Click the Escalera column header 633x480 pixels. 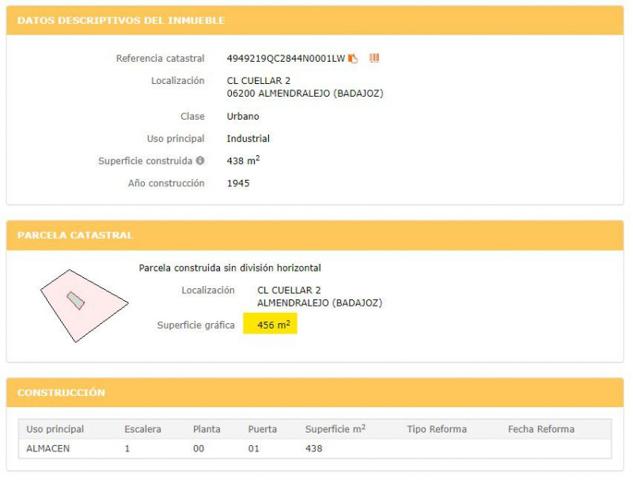(143, 429)
